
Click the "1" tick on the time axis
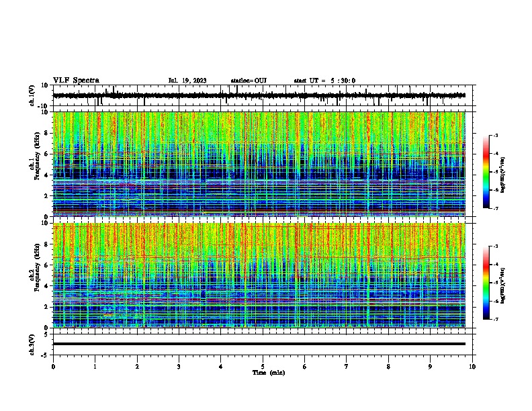pos(95,367)
